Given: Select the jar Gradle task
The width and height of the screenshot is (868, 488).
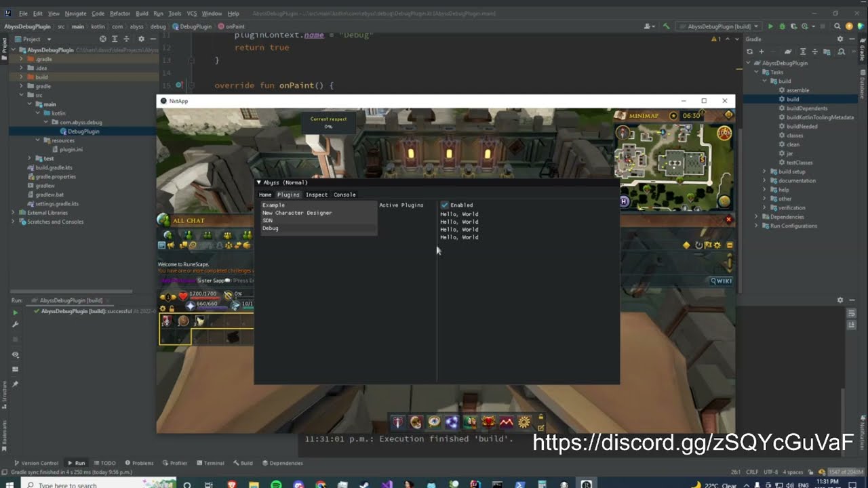Looking at the screenshot, I should click(789, 153).
